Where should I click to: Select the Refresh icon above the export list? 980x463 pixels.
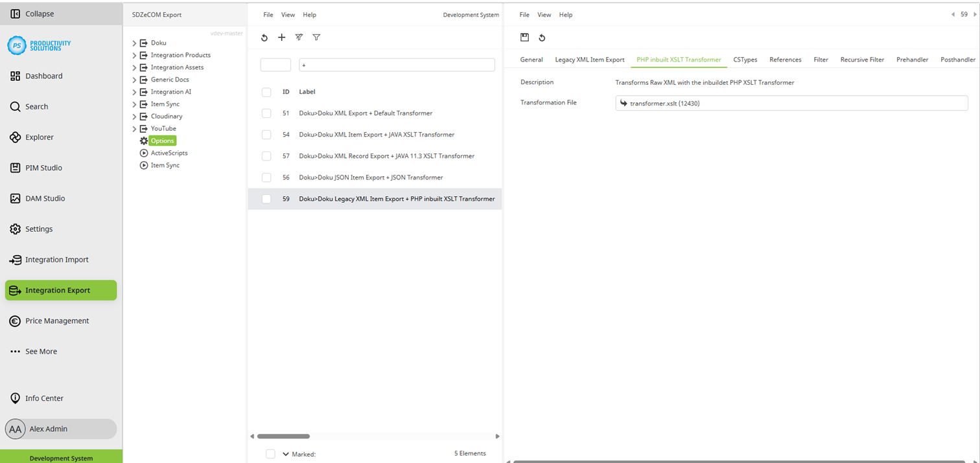(x=264, y=37)
